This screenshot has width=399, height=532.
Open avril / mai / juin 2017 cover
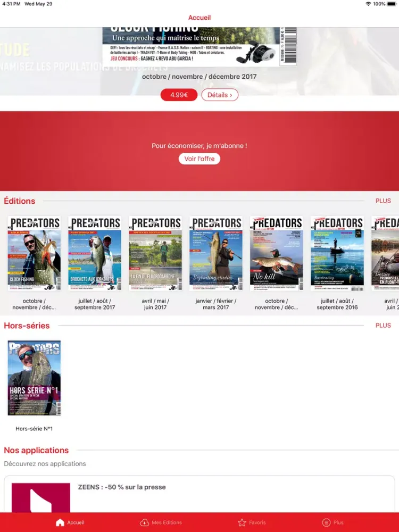(x=155, y=253)
